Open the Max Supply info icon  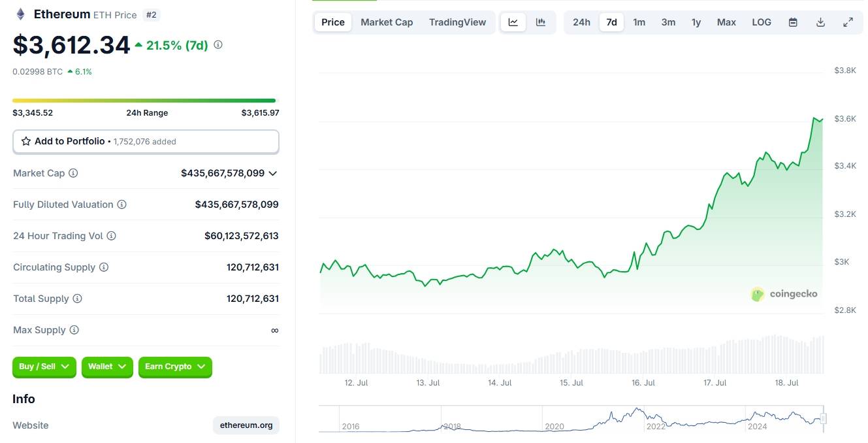point(74,330)
